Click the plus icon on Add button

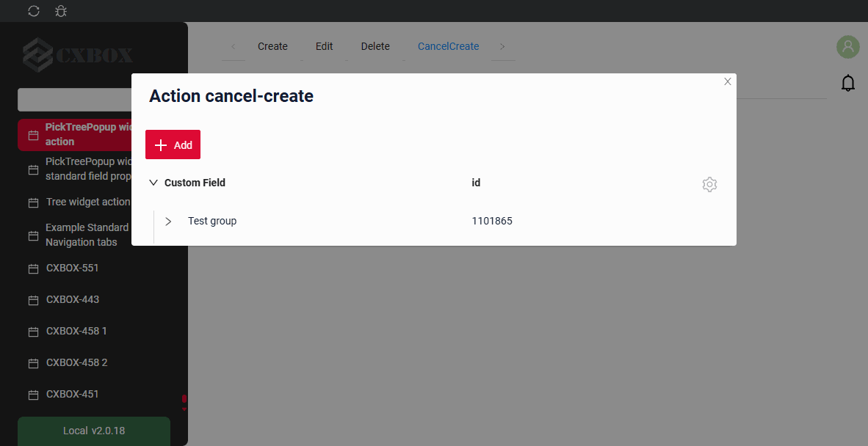click(x=161, y=145)
